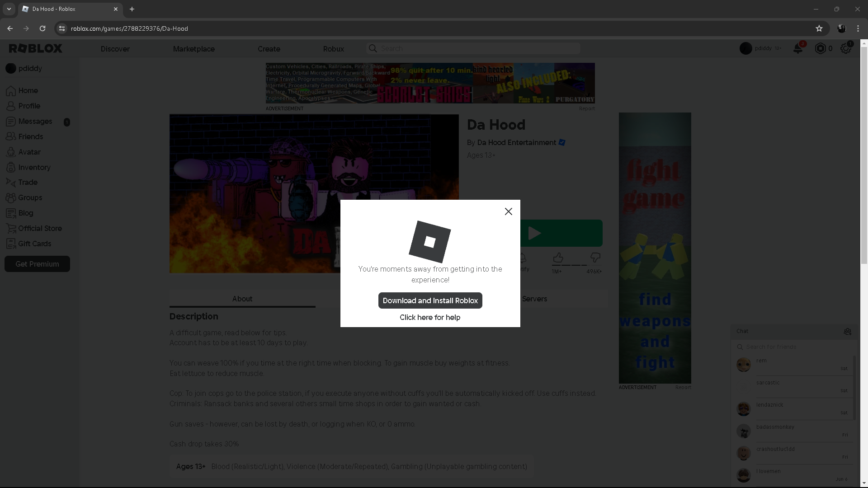
Task: Open Avatar from the sidebar
Action: [x=29, y=152]
